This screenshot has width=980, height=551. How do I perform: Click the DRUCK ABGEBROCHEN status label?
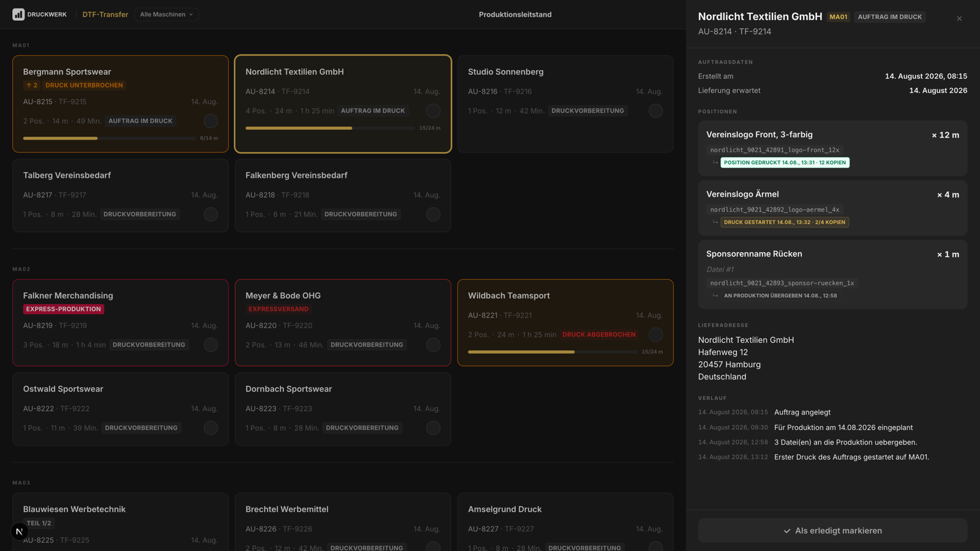[x=599, y=335]
